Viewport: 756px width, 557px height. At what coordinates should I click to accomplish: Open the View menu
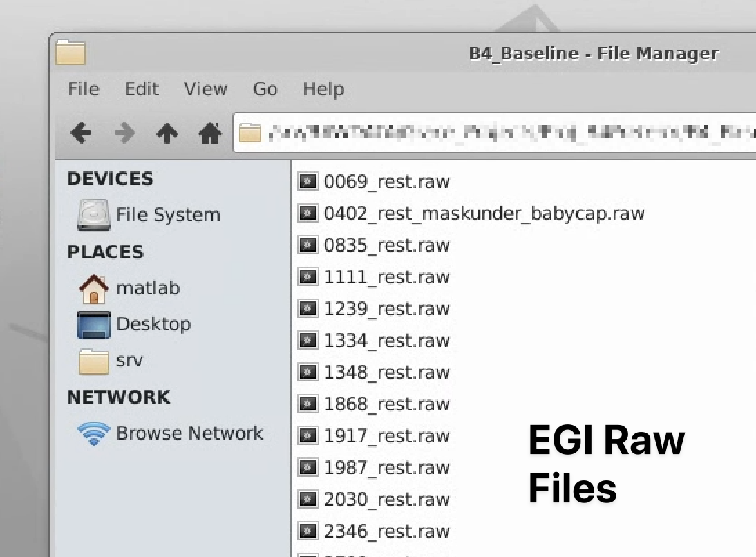pyautogui.click(x=205, y=89)
